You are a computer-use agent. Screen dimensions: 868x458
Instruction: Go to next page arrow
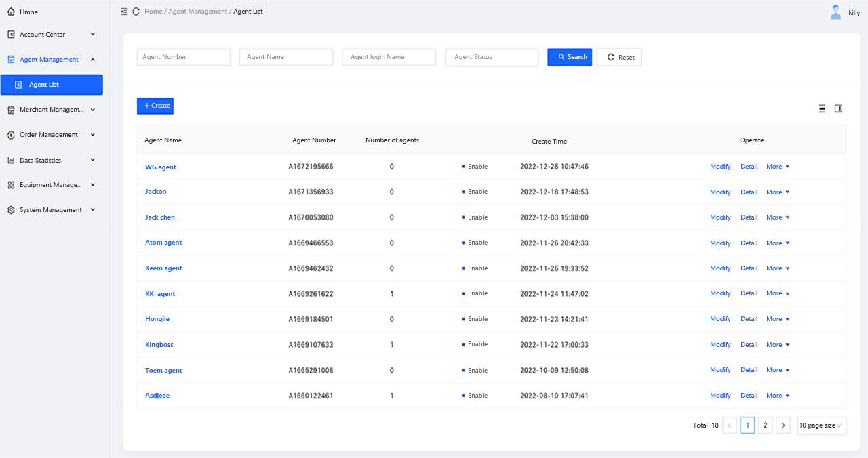[x=783, y=425]
